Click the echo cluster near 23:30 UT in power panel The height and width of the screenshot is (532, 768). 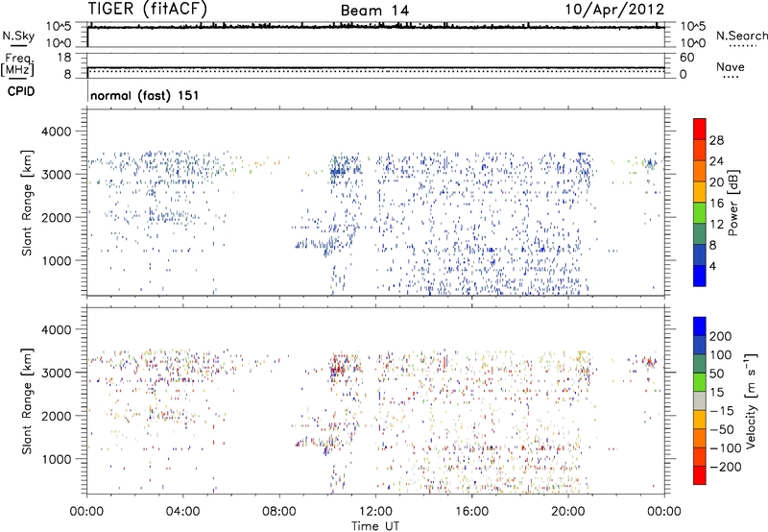[x=650, y=163]
